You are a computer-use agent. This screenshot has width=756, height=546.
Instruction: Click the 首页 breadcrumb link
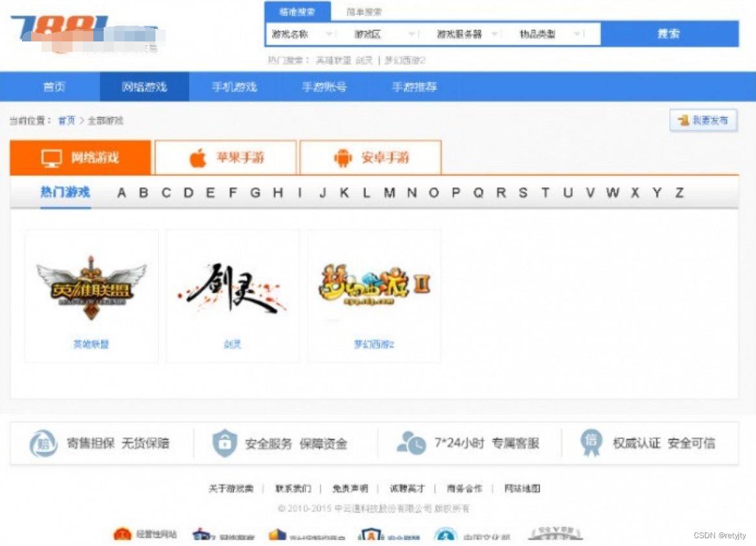pyautogui.click(x=67, y=120)
